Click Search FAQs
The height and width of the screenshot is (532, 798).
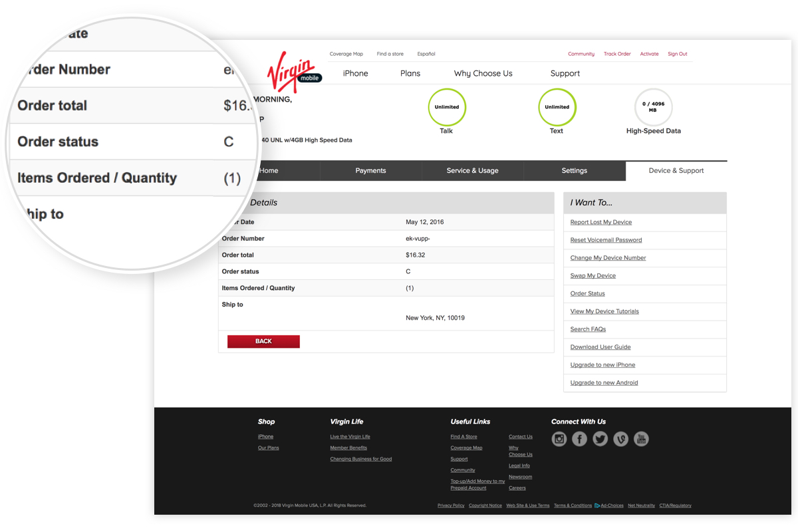[588, 329]
